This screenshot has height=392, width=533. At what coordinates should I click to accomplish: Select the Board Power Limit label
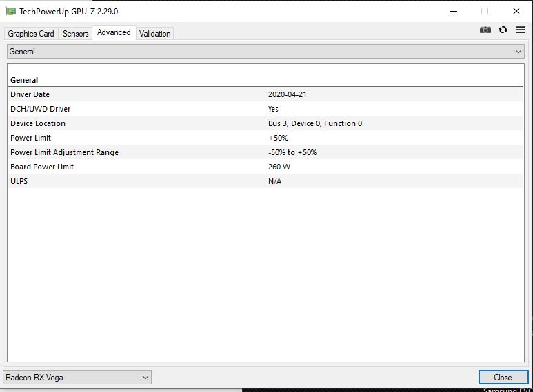tap(42, 167)
